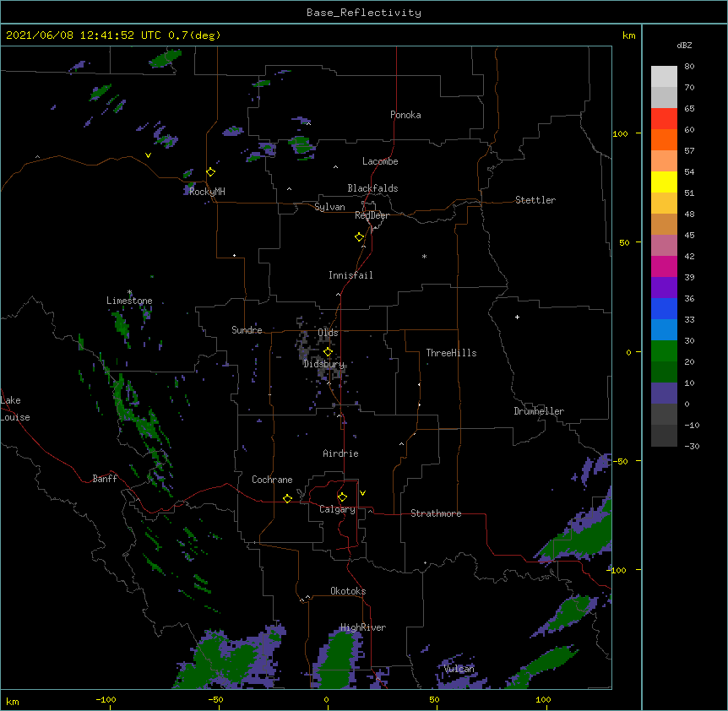728x711 pixels.
Task: Click the yellow marker next to Olds
Action: (328, 352)
